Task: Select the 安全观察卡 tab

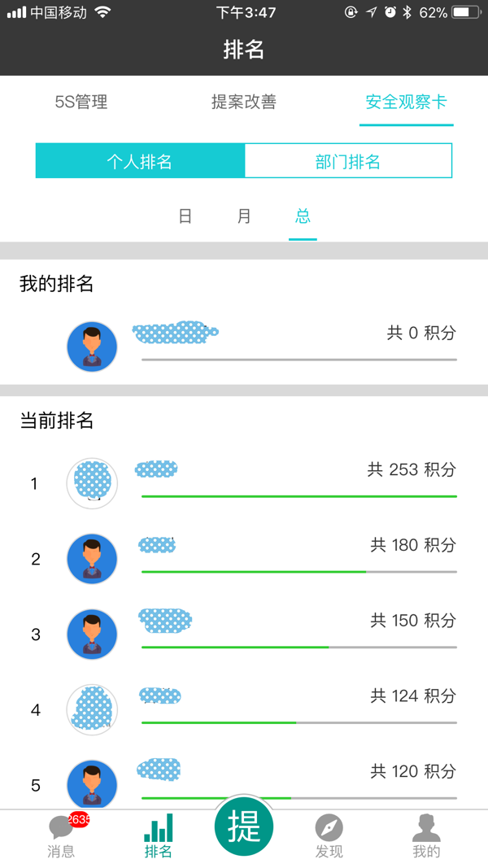Action: [406, 102]
